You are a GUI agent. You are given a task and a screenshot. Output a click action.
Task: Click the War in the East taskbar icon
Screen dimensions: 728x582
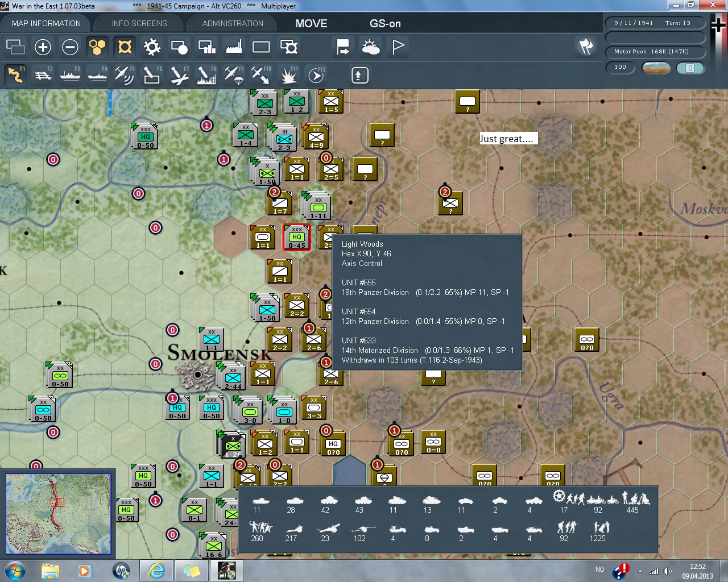(x=226, y=571)
